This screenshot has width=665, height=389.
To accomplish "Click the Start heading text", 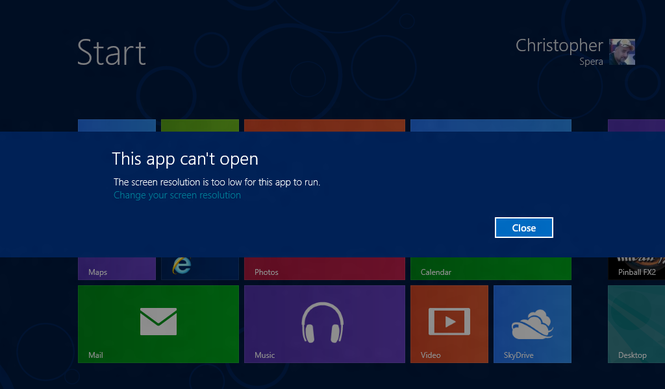I will tap(112, 53).
